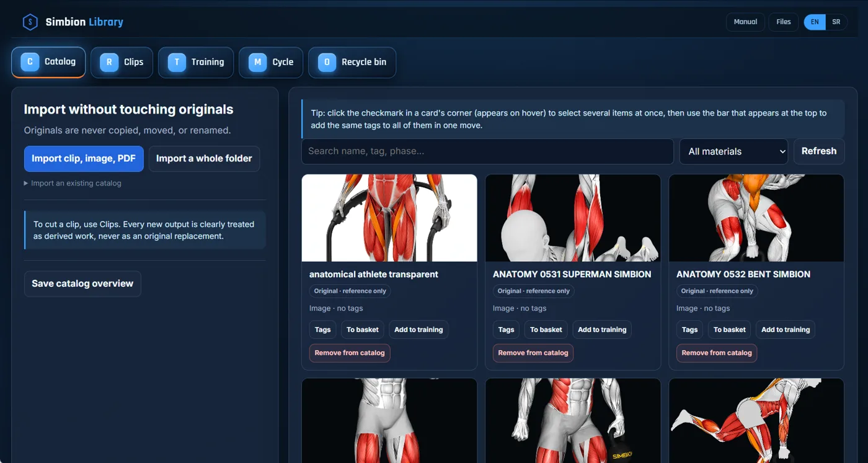868x463 pixels.
Task: Refresh the catalog list
Action: [x=819, y=151]
